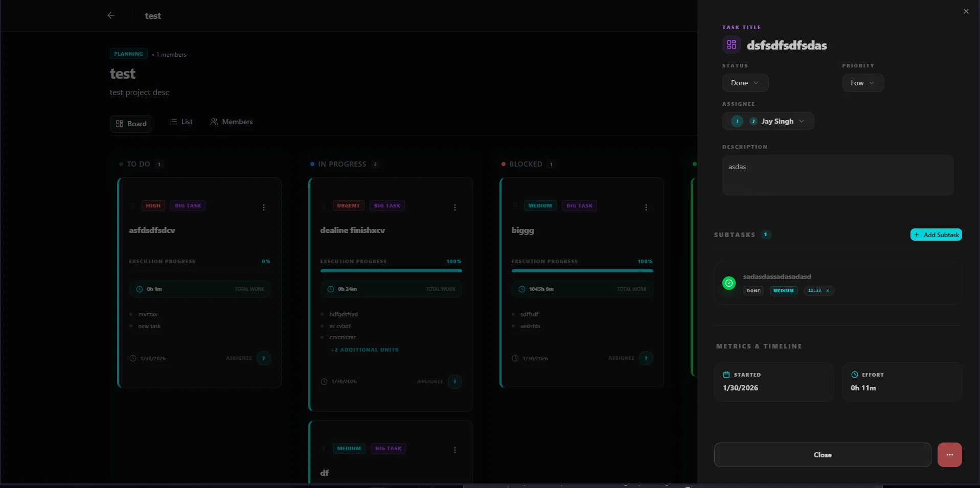Open the three-dot menu on df card

coord(455,450)
